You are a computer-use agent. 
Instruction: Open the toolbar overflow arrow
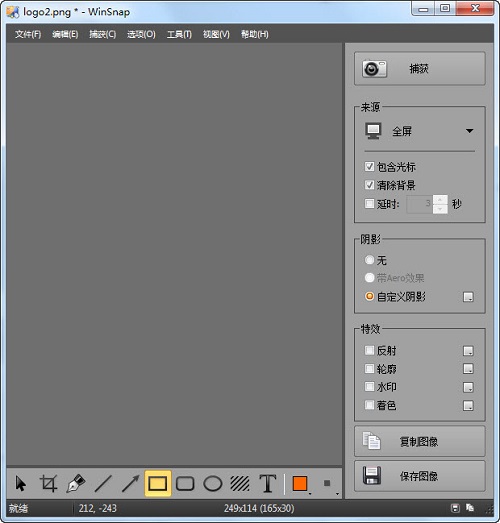(x=337, y=494)
